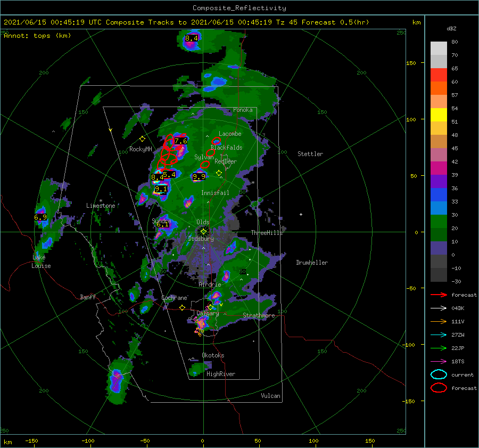
Task: Click the 'Annot: tops (km)' label
Action: click(x=37, y=36)
